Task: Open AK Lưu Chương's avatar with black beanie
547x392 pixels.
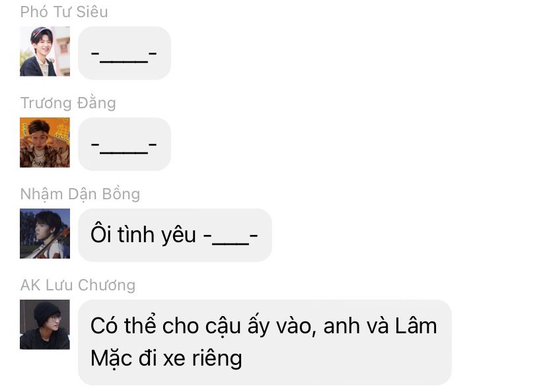Action: click(x=45, y=325)
